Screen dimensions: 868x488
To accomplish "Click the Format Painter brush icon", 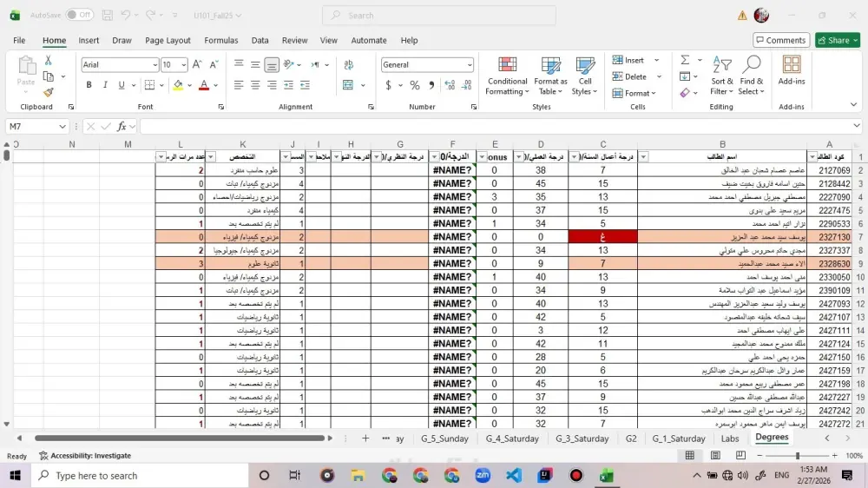I will tap(49, 92).
